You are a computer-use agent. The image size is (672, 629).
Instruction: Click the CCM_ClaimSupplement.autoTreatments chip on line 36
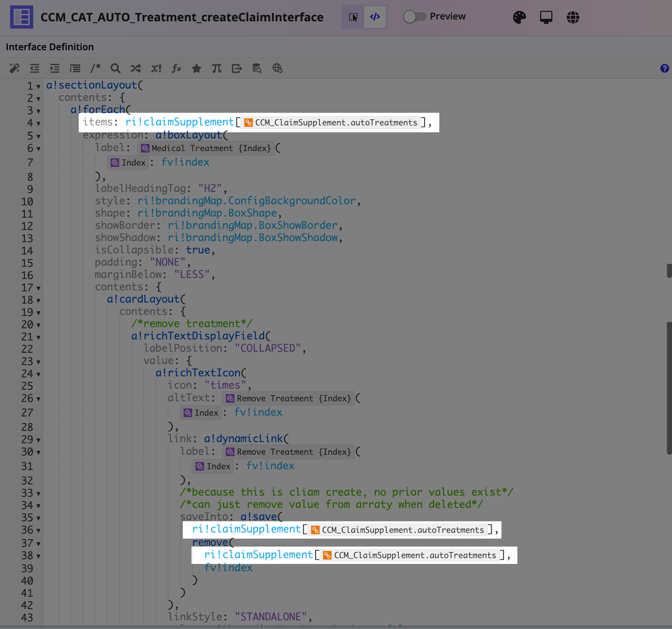click(398, 530)
